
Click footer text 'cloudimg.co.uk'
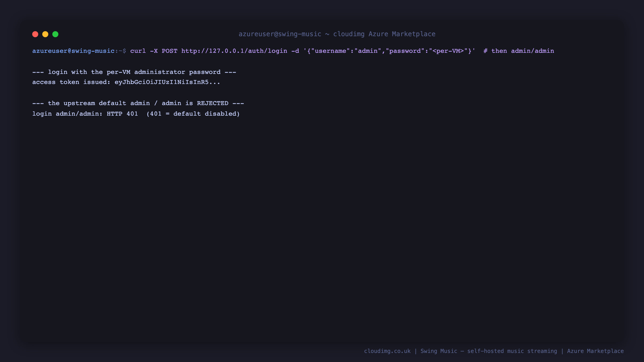pos(387,351)
